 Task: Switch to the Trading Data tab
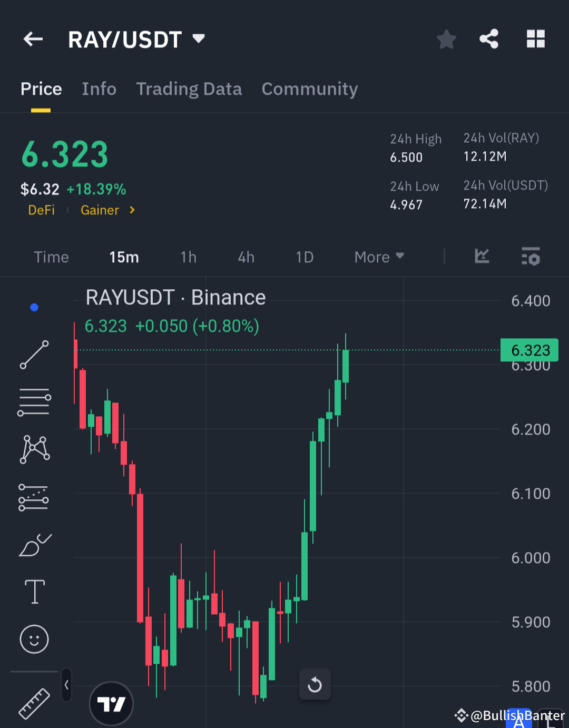(x=189, y=88)
